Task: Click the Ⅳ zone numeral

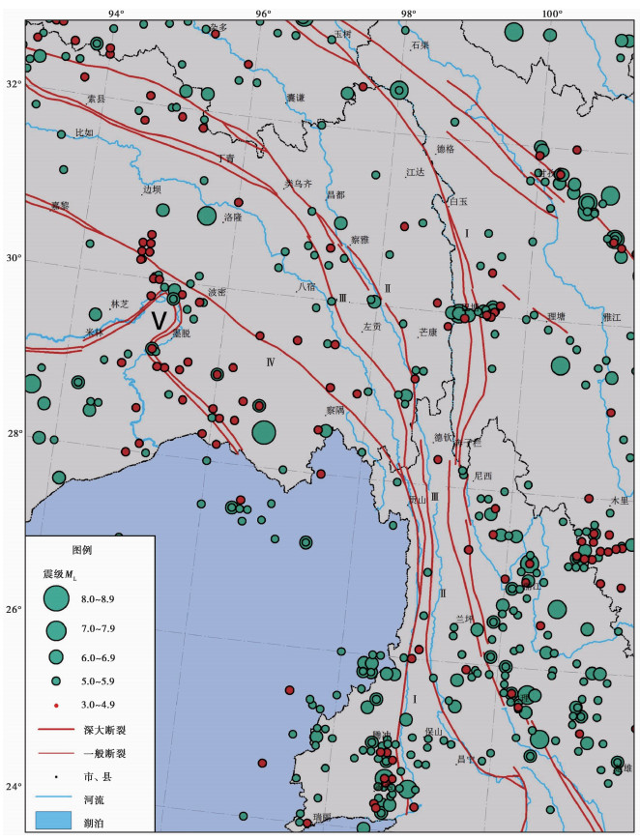Action: (271, 362)
